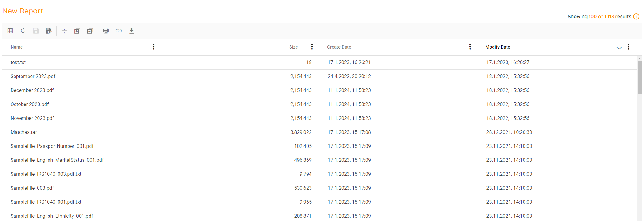Open the Size column options menu
This screenshot has height=221, width=644.
(x=312, y=47)
